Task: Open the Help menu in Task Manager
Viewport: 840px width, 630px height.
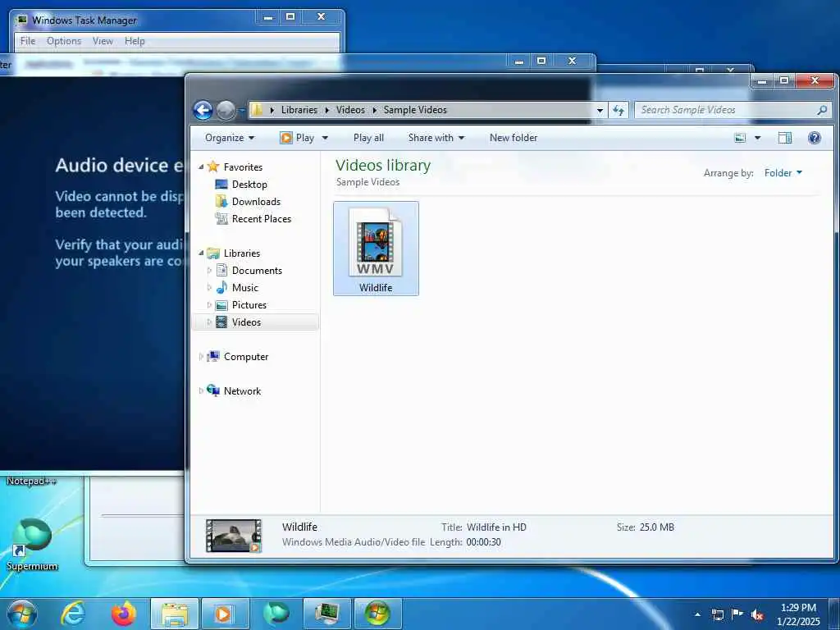Action: point(135,41)
